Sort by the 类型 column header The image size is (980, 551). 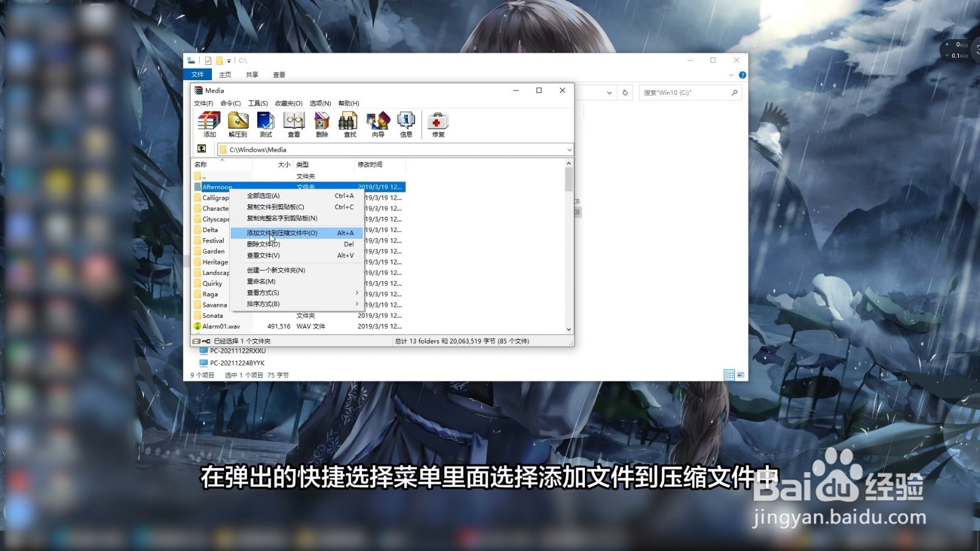tap(324, 165)
